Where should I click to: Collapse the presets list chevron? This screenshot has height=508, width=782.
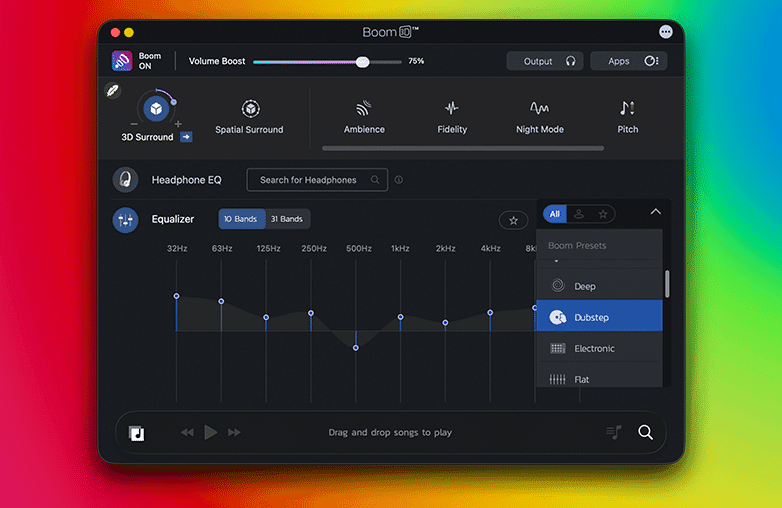click(655, 212)
